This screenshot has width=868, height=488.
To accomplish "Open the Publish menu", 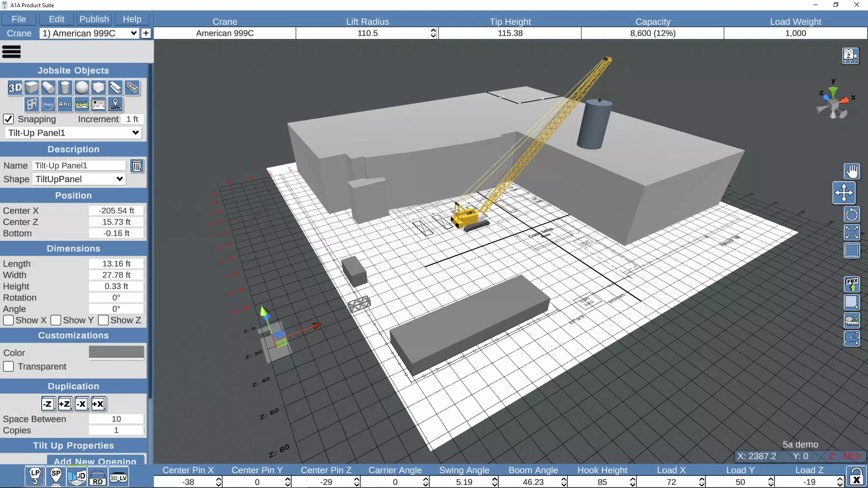I will (x=94, y=19).
